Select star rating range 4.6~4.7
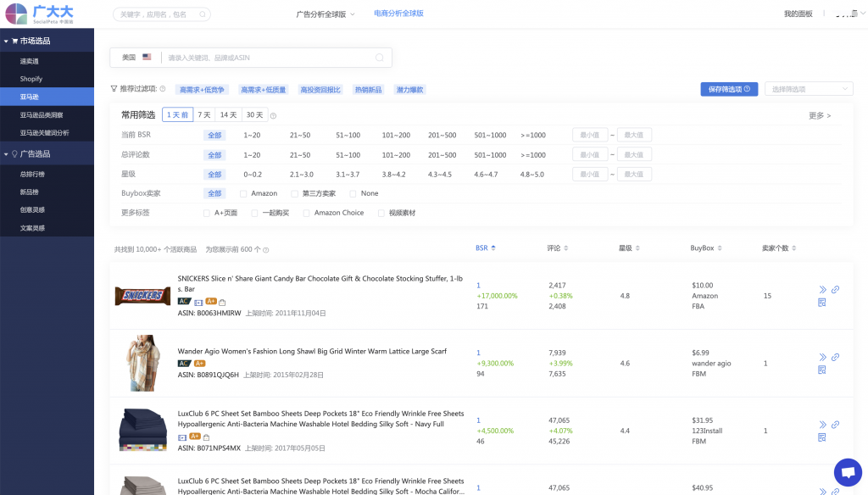 coord(486,175)
